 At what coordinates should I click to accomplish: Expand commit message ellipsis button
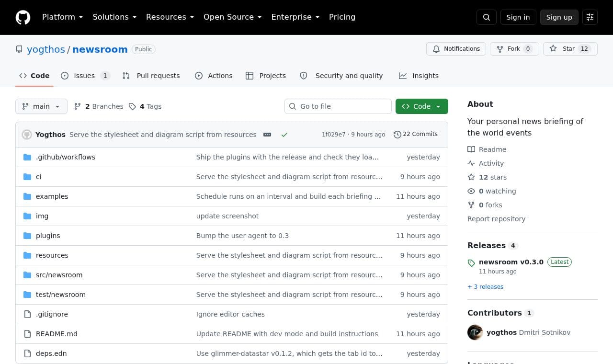click(267, 135)
